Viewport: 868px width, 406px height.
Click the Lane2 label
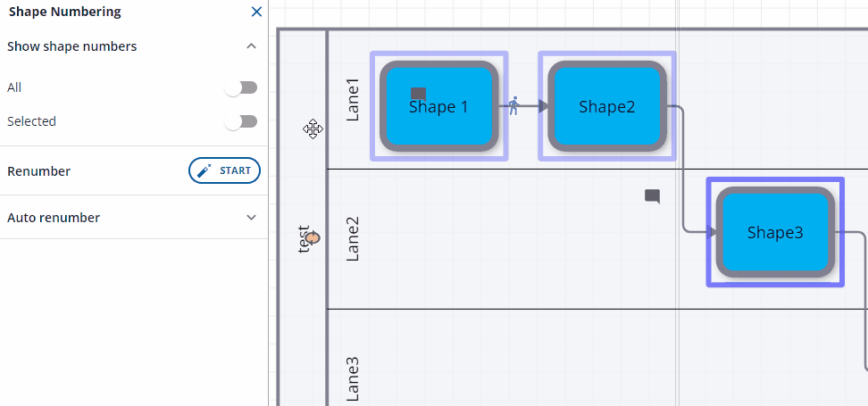352,238
